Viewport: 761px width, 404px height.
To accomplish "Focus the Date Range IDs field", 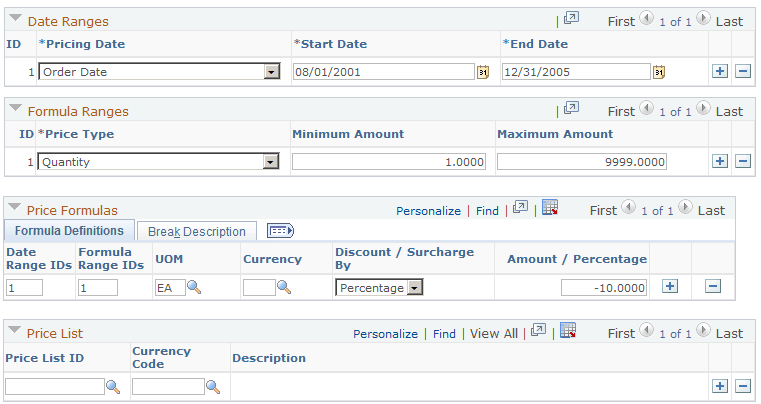I will click(24, 287).
